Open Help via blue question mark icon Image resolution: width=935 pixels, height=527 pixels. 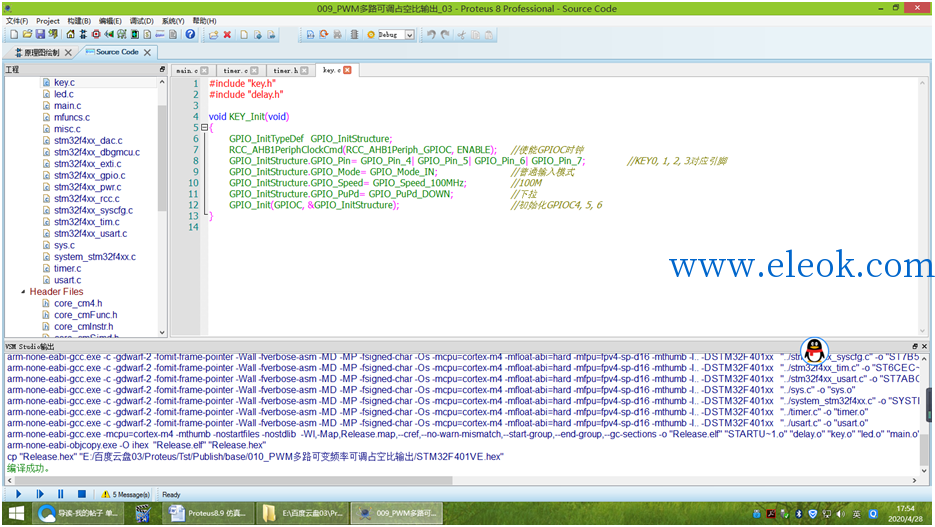190,35
